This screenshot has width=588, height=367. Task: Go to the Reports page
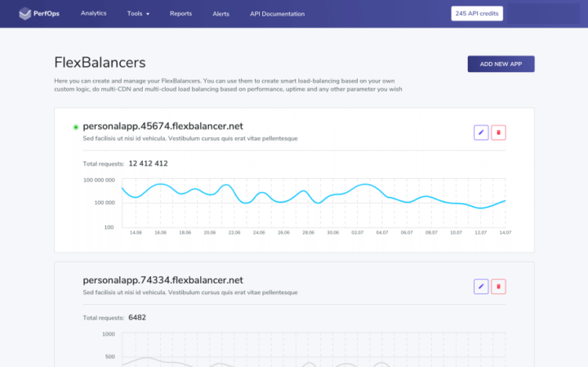pyautogui.click(x=180, y=14)
